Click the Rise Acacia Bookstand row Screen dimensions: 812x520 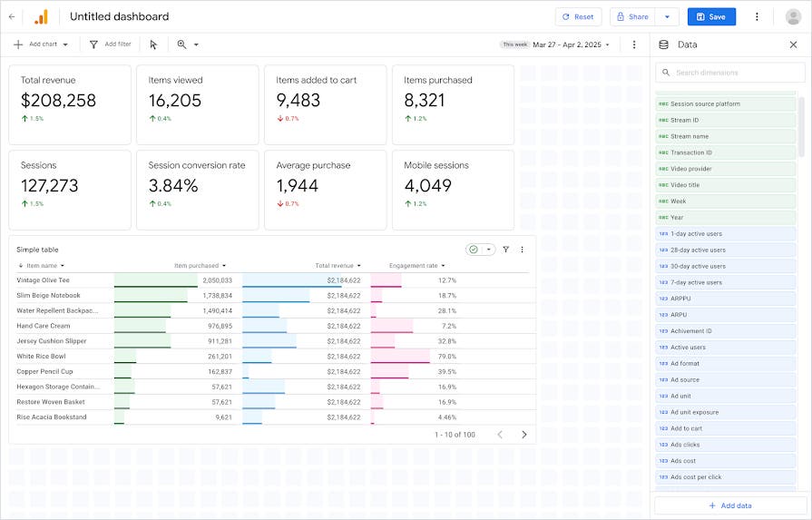272,417
